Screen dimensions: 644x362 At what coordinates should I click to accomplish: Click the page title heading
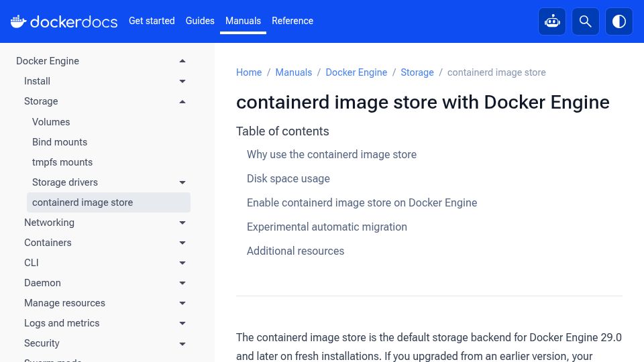pyautogui.click(x=423, y=102)
